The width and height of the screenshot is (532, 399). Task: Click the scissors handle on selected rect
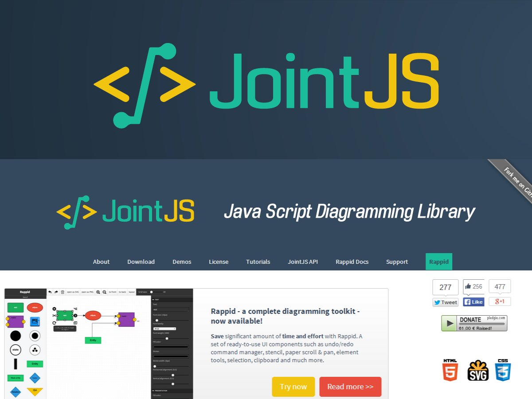coord(54,316)
